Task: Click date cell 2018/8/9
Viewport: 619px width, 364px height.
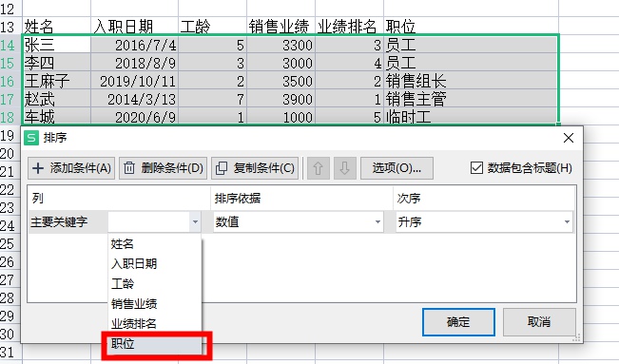Action: click(135, 63)
